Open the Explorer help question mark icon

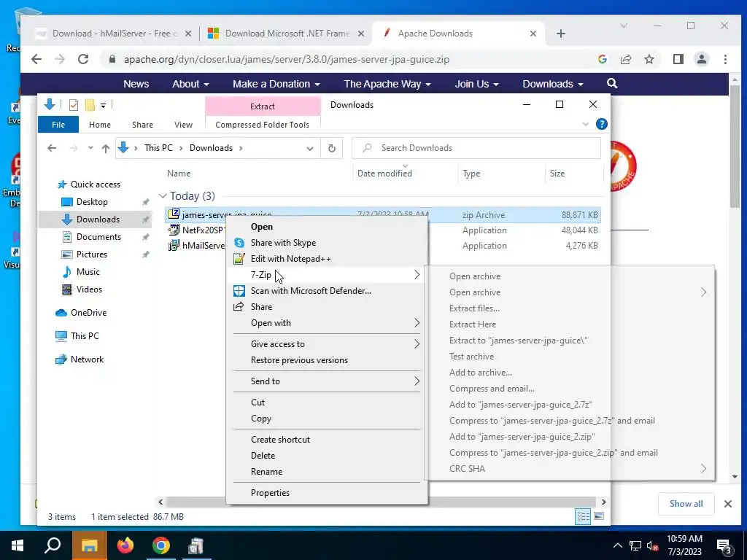(602, 124)
